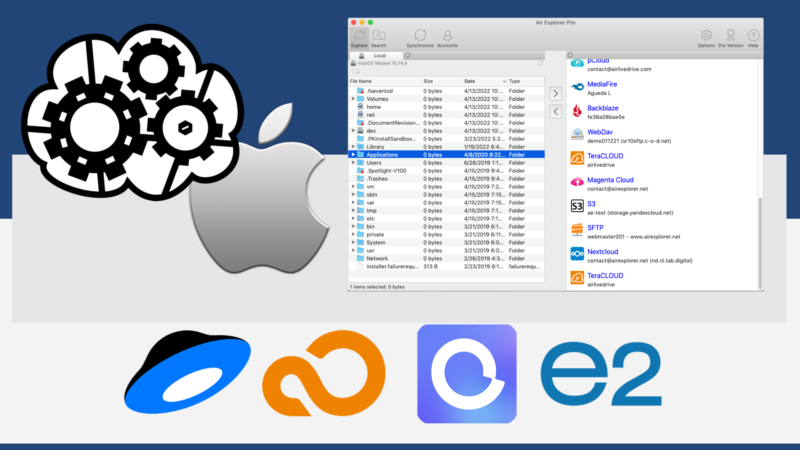This screenshot has width=800, height=450.
Task: Click the SFTP account icon
Action: click(577, 230)
